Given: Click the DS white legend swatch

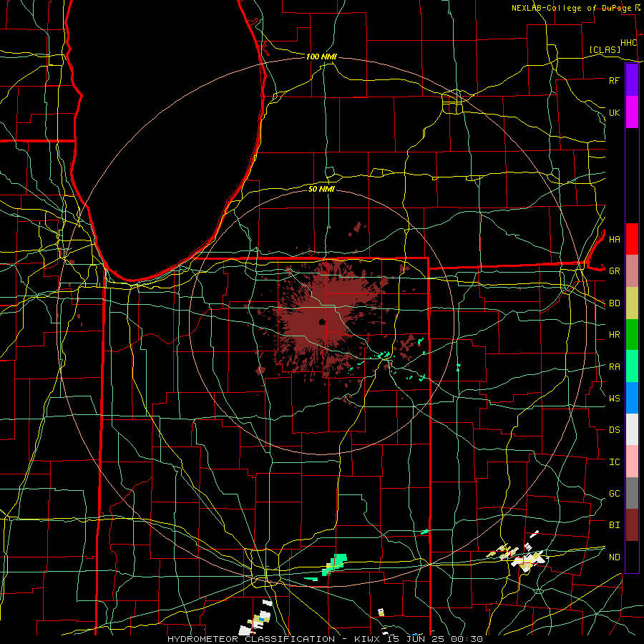Looking at the screenshot, I should point(632,429).
